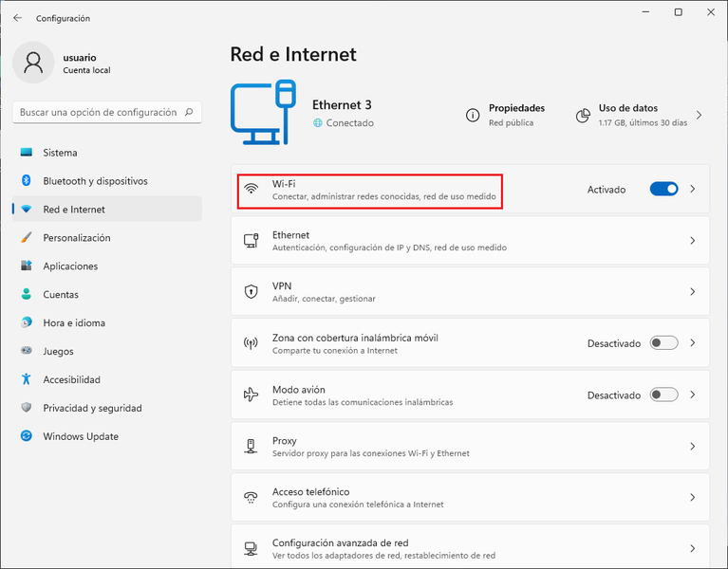This screenshot has width=728, height=569.
Task: Open Propiedades of Ethernet 3
Action: [x=505, y=115]
